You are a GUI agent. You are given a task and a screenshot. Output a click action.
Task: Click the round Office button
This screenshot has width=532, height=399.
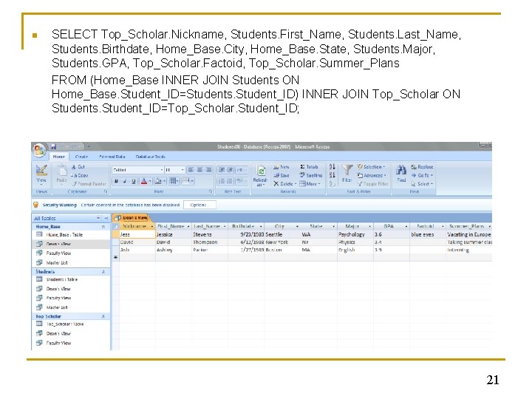click(x=39, y=150)
